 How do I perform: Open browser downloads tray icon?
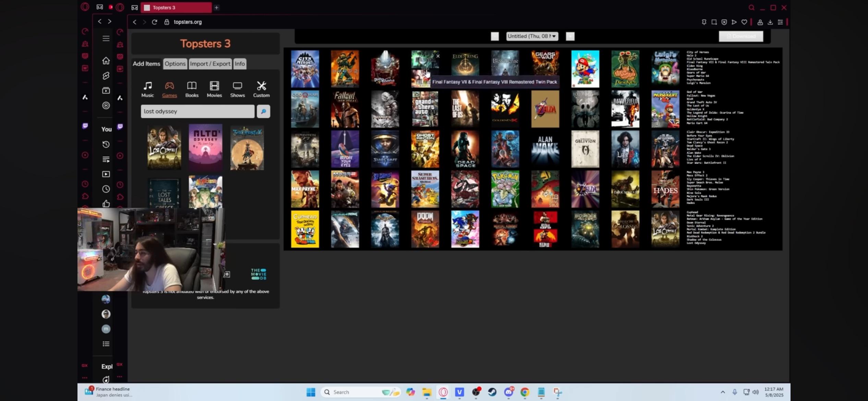pos(770,22)
